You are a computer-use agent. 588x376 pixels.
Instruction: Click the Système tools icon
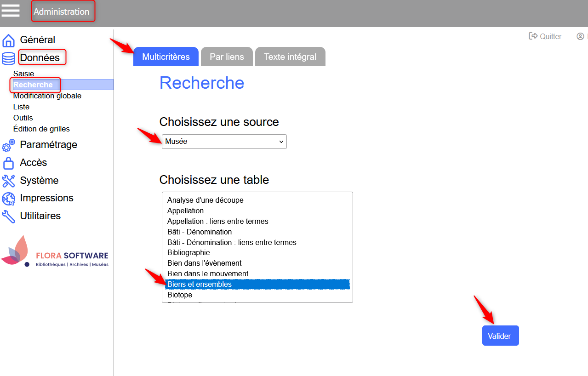click(8, 181)
